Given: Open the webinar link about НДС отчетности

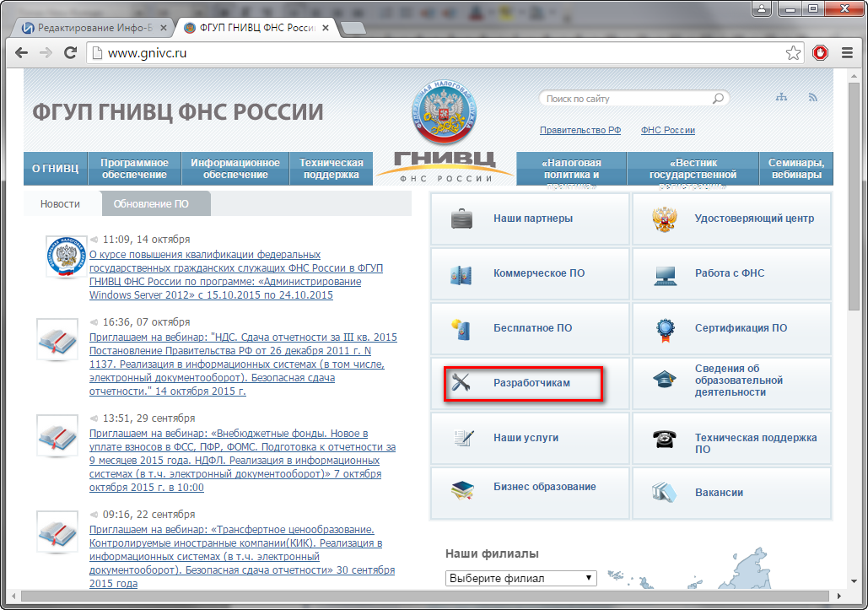Looking at the screenshot, I should (242, 336).
